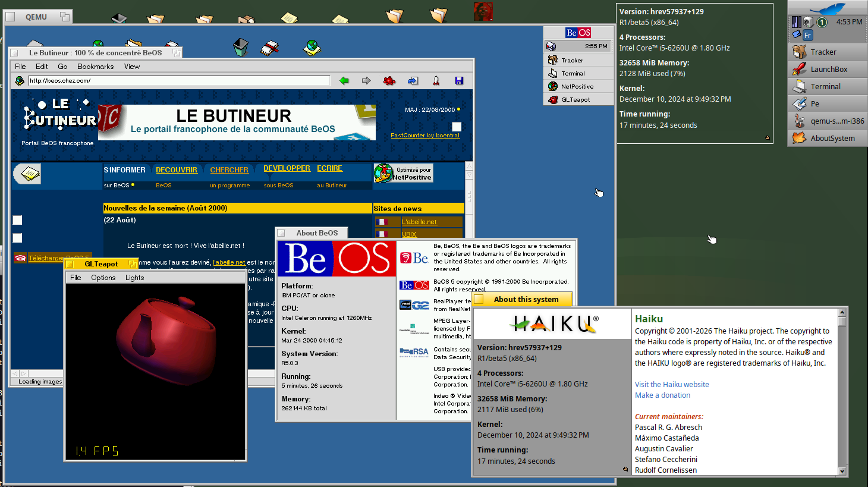Stop page loading with the red icon

389,81
